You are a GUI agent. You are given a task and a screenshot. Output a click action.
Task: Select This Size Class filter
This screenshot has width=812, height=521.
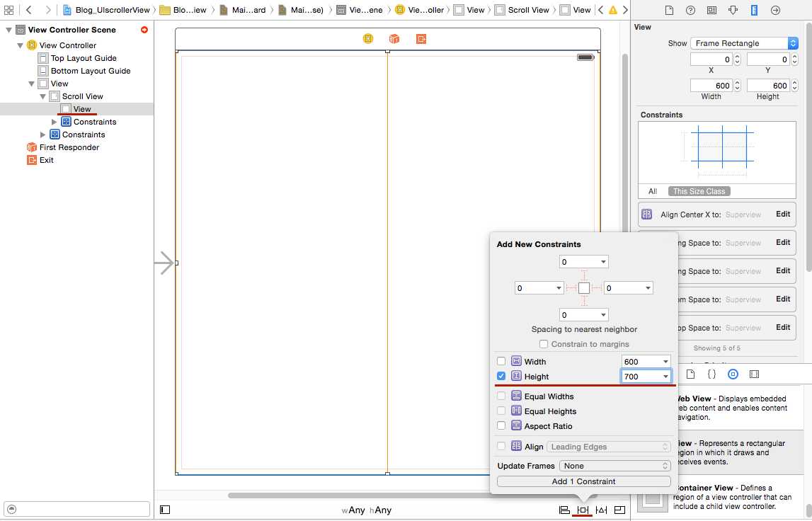[699, 191]
